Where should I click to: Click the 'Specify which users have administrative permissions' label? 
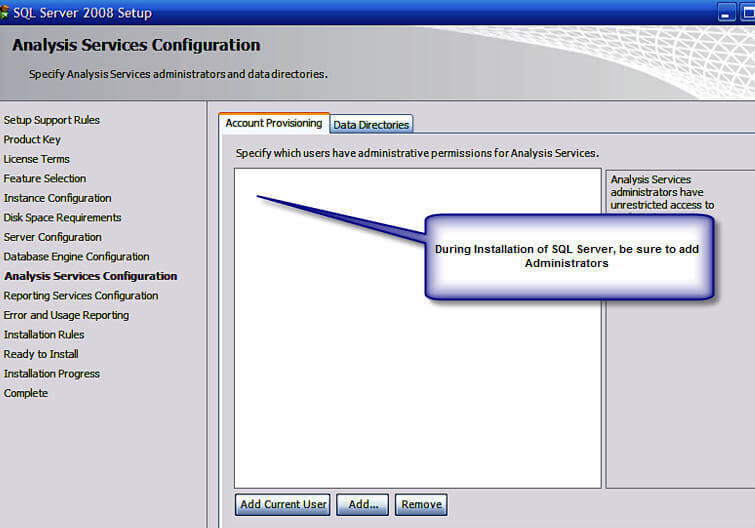tap(417, 153)
